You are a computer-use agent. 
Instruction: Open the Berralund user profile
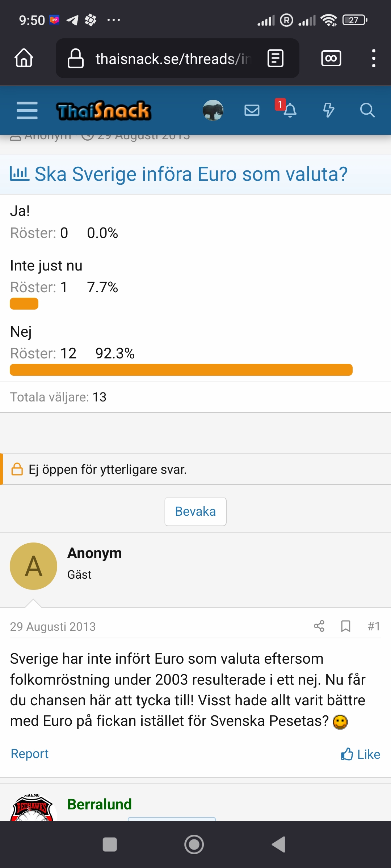pos(100,804)
